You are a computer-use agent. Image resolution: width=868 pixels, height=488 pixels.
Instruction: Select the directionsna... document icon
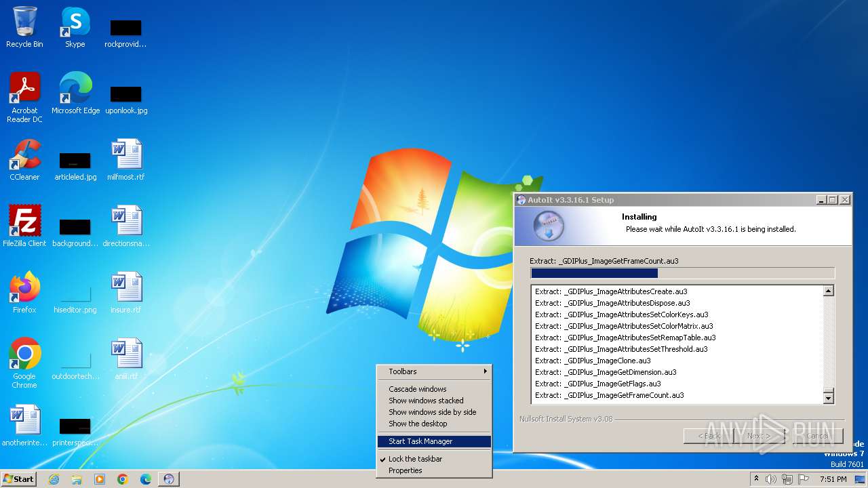[x=126, y=226]
